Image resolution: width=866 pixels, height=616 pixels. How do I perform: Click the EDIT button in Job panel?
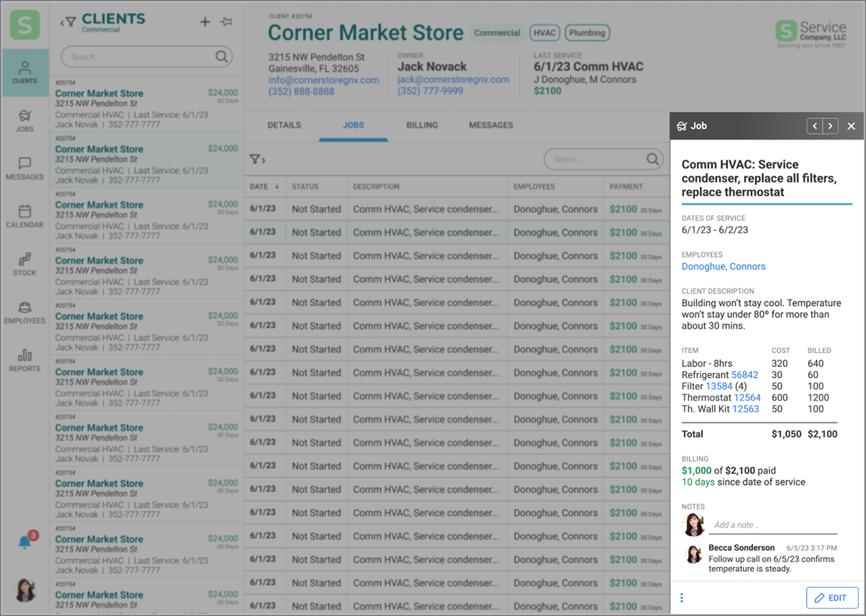(832, 598)
